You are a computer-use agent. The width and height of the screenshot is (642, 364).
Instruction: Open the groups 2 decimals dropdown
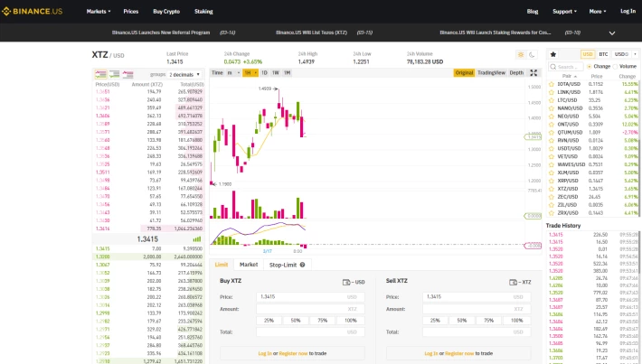click(184, 74)
